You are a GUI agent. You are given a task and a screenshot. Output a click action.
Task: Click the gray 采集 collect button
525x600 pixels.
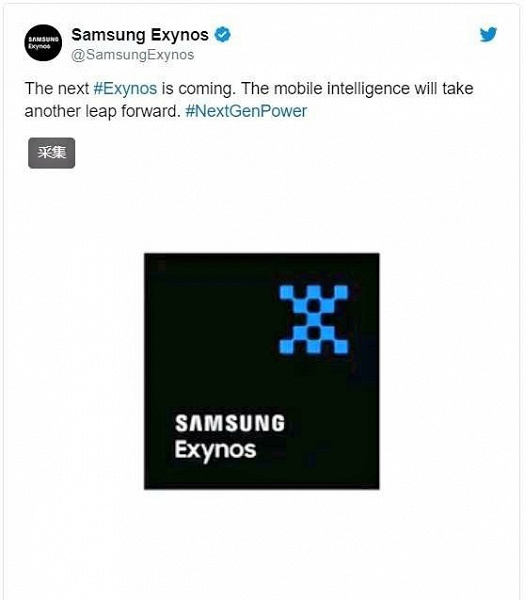click(52, 153)
